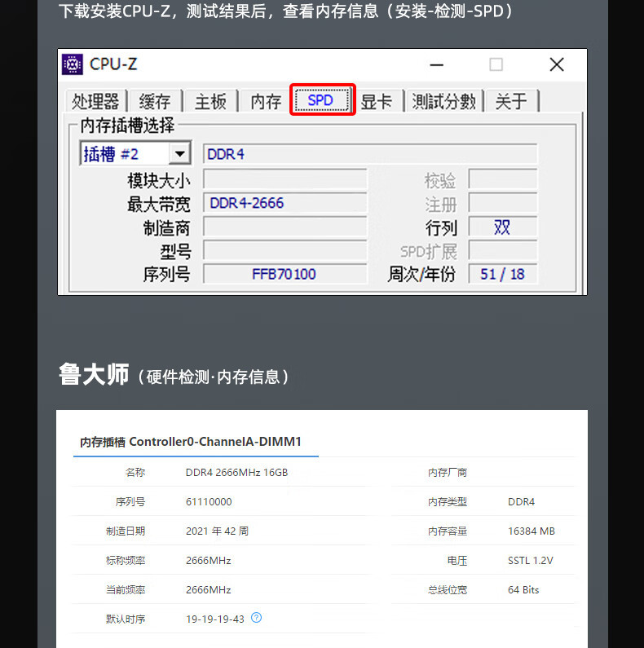Click the bus width value 64 Bits
The height and width of the screenshot is (648, 644).
[523, 590]
